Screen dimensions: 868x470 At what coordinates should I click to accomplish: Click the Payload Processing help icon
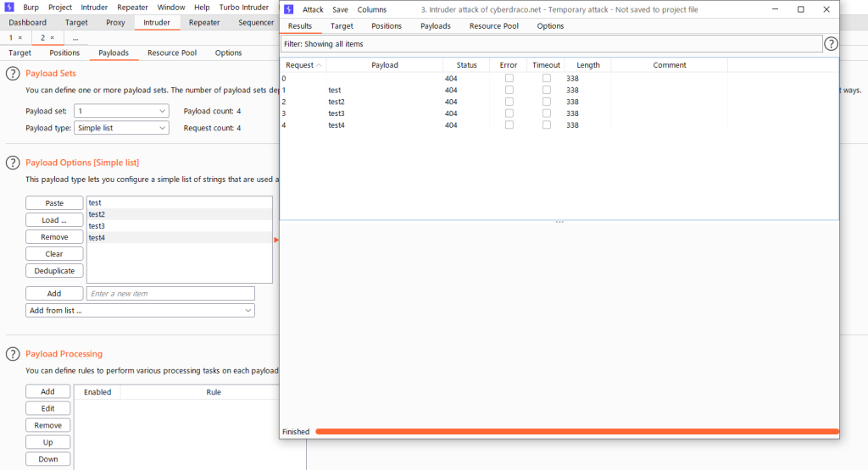pyautogui.click(x=13, y=354)
